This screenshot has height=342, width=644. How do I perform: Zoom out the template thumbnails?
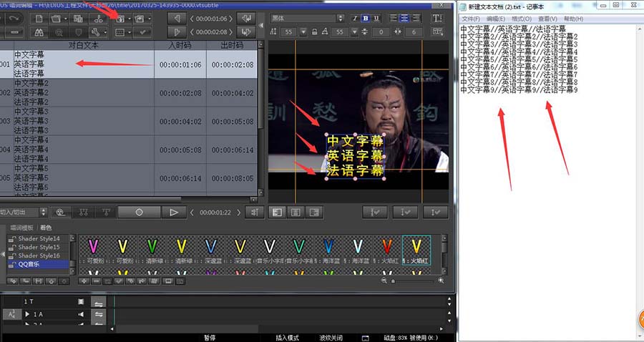(x=384, y=280)
